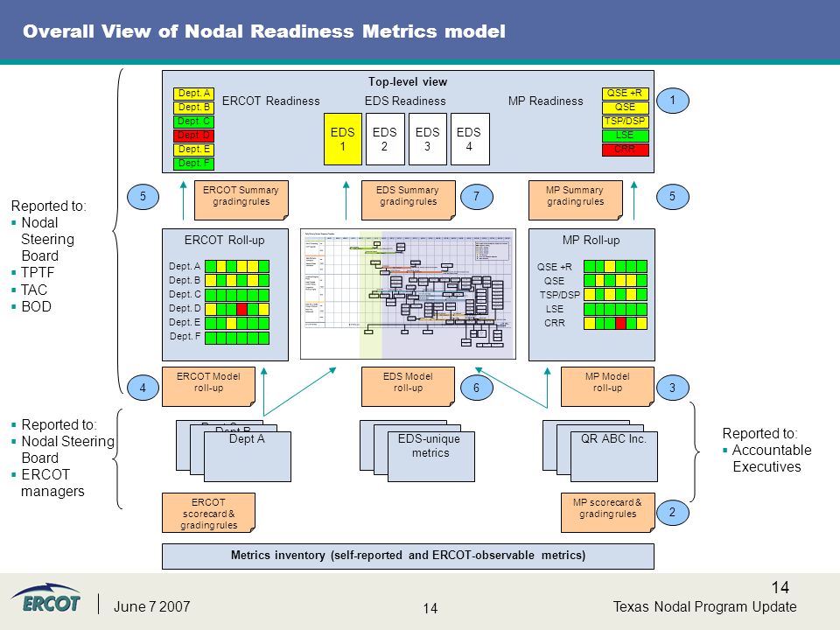Click the green Dept. F tag in Top-level view

[193, 164]
